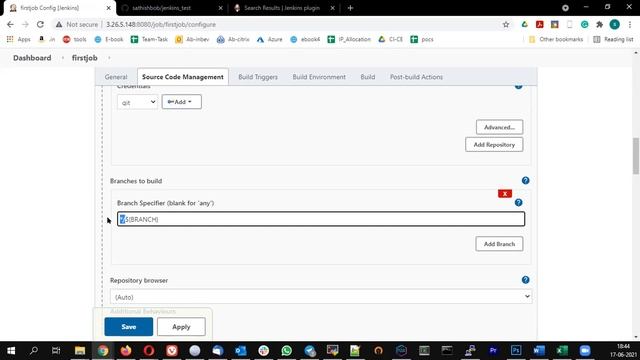Open WhatsApp from the taskbar
Image resolution: width=640 pixels, height=360 pixels.
click(287, 351)
